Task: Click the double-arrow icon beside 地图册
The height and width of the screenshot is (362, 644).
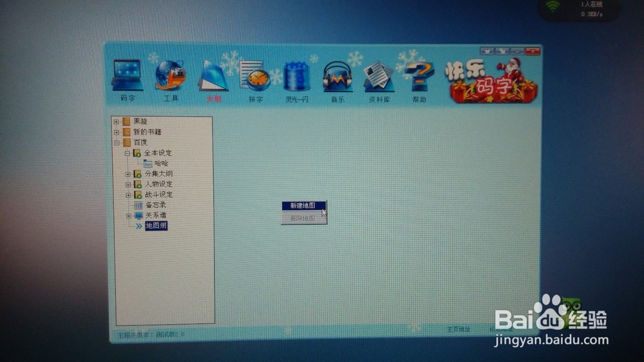Action: (x=139, y=226)
